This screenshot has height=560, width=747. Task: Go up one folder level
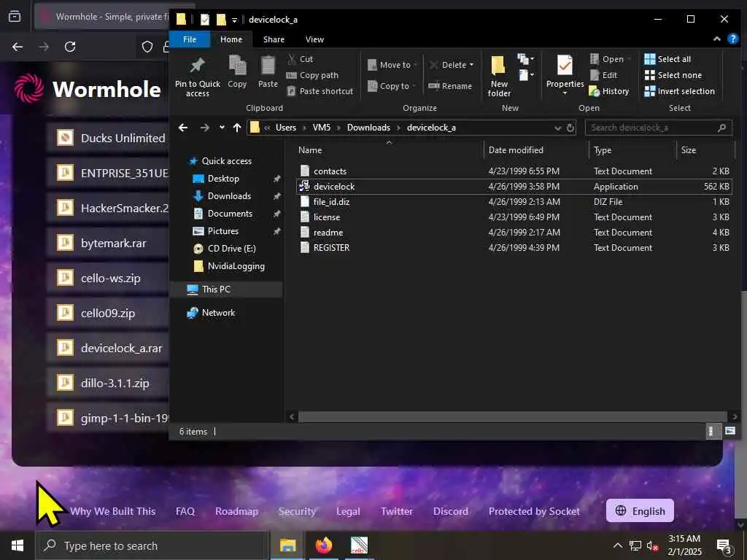[x=237, y=128]
